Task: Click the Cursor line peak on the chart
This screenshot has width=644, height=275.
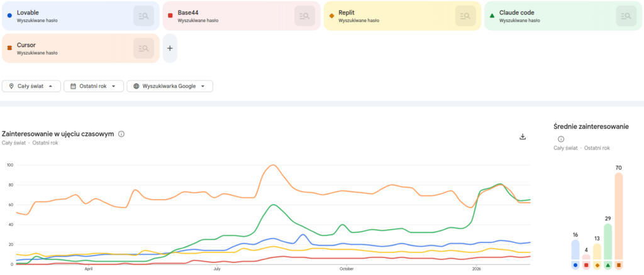Action: pos(272,165)
